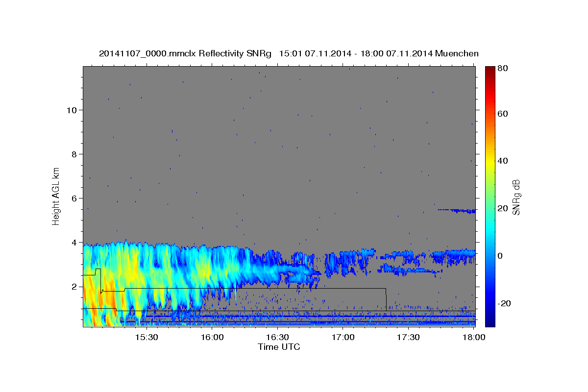Image resolution: width=588 pixels, height=392 pixels.
Task: Click the colorbar value 80
Action: click(502, 68)
